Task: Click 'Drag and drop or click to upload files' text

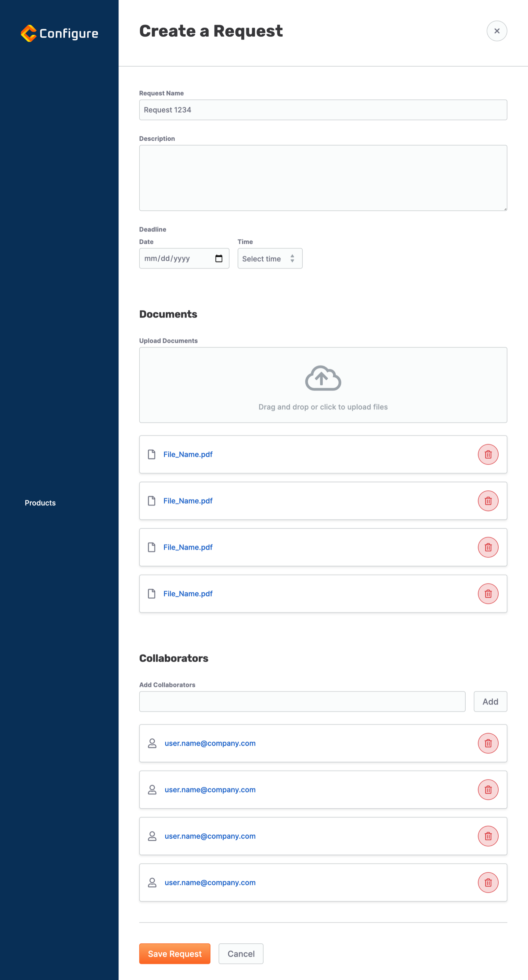Action: (x=323, y=407)
